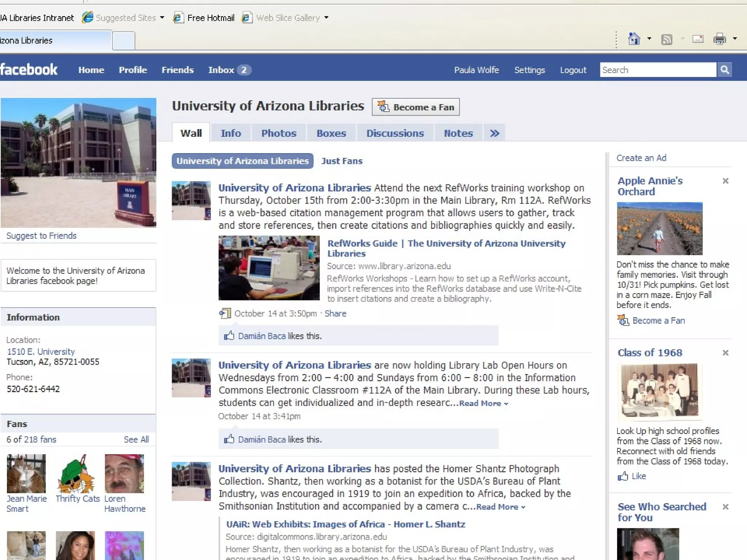Click the Become a Fan button
The height and width of the screenshot is (560, 747).
click(416, 107)
